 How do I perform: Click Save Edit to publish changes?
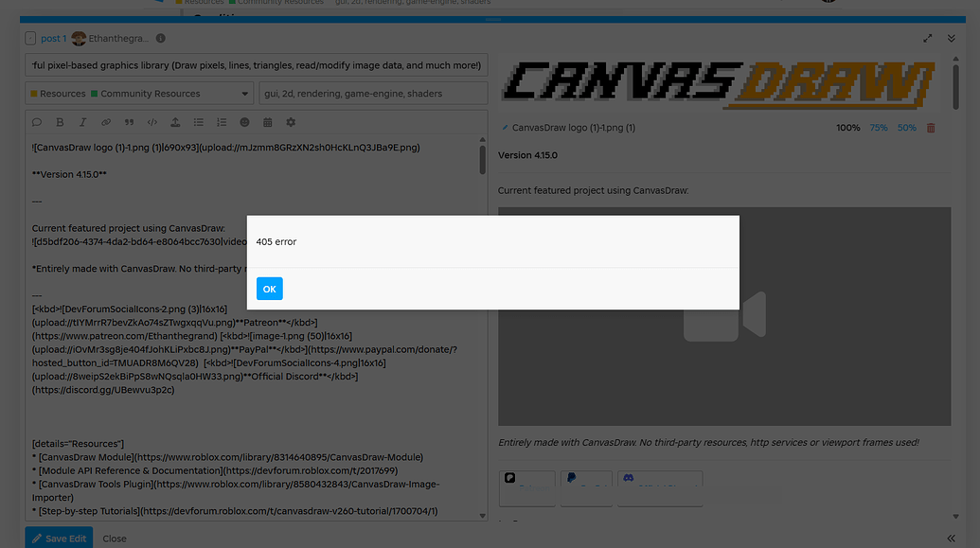pos(59,538)
